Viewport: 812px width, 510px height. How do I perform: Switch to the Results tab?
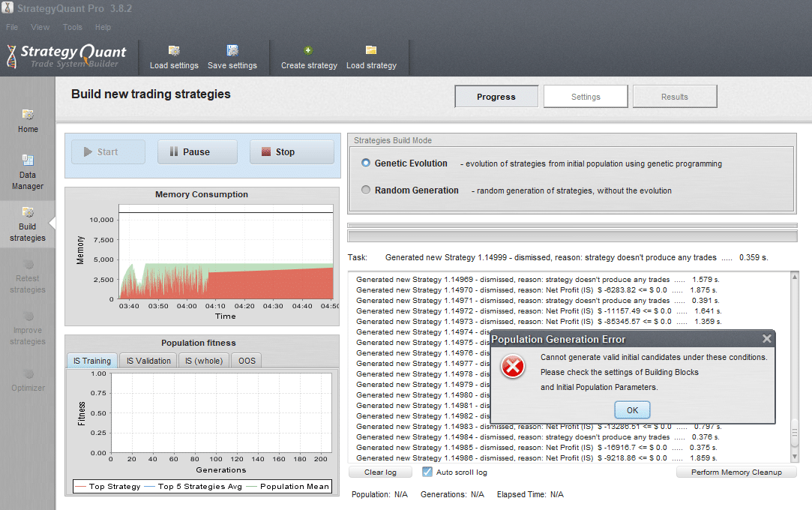tap(675, 96)
